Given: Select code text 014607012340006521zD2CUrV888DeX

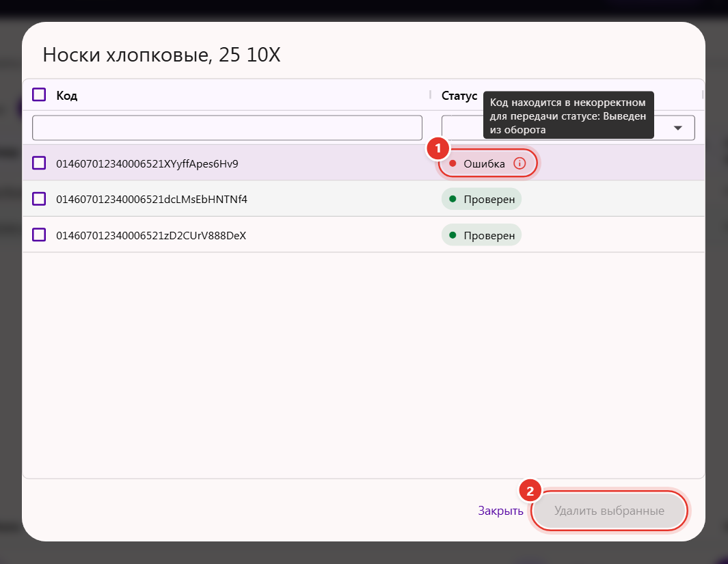Looking at the screenshot, I should coord(151,236).
